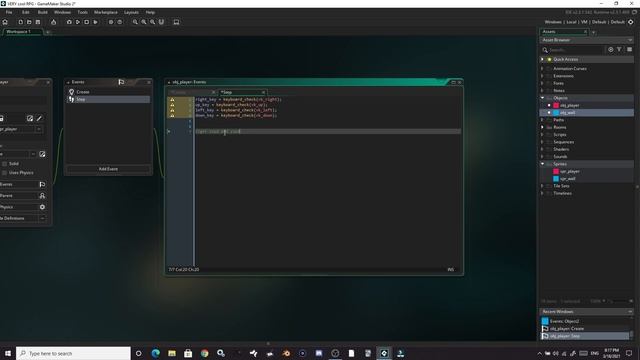640x360 pixels.
Task: Open the File menu
Action: (9, 12)
